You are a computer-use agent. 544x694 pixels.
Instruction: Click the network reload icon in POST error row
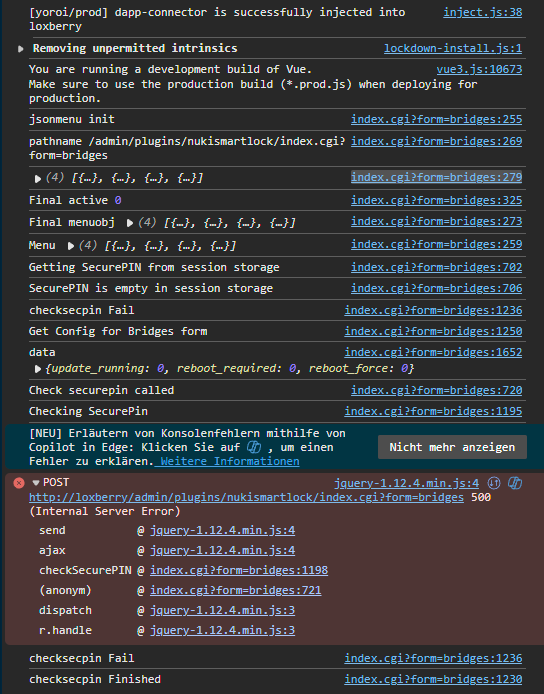pos(494,483)
